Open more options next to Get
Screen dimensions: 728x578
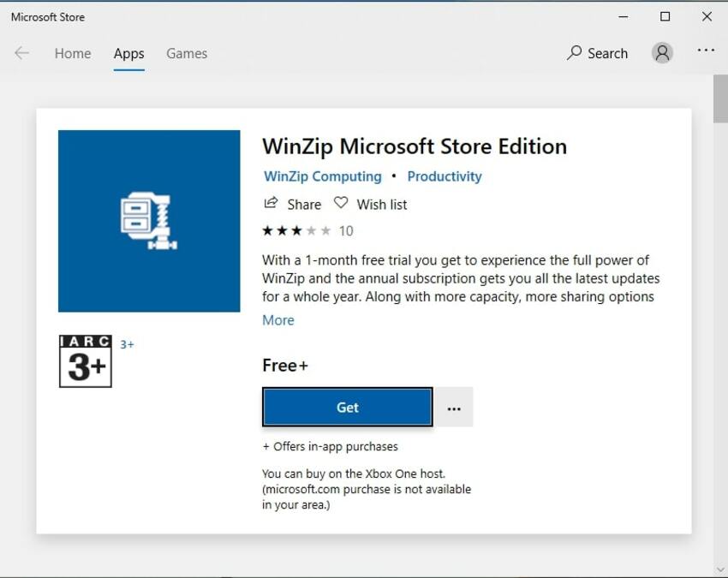coord(454,408)
